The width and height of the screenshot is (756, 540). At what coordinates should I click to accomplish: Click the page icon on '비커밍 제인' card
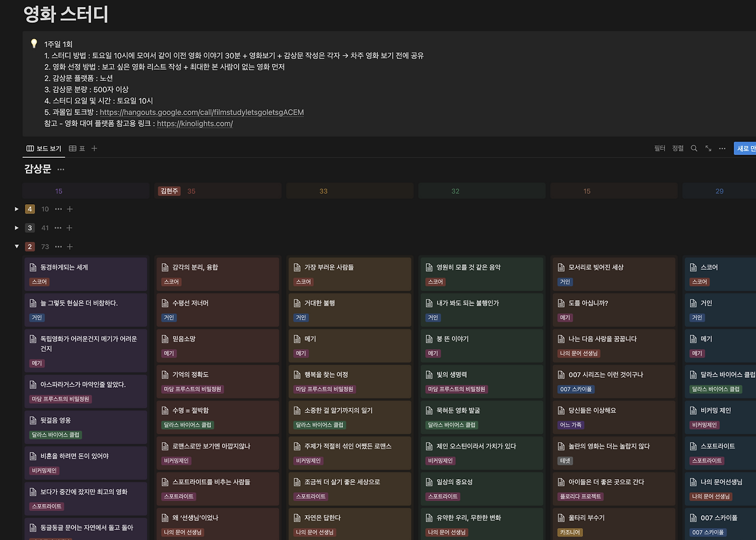click(x=695, y=411)
